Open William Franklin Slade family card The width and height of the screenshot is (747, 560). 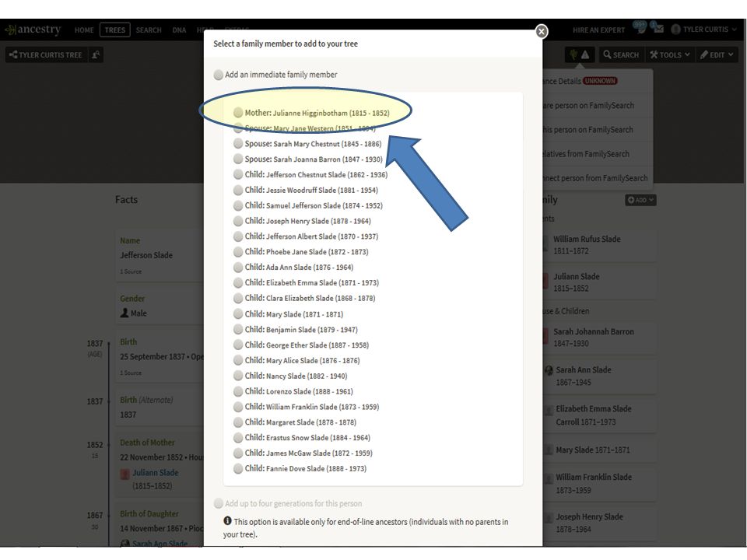(599, 483)
